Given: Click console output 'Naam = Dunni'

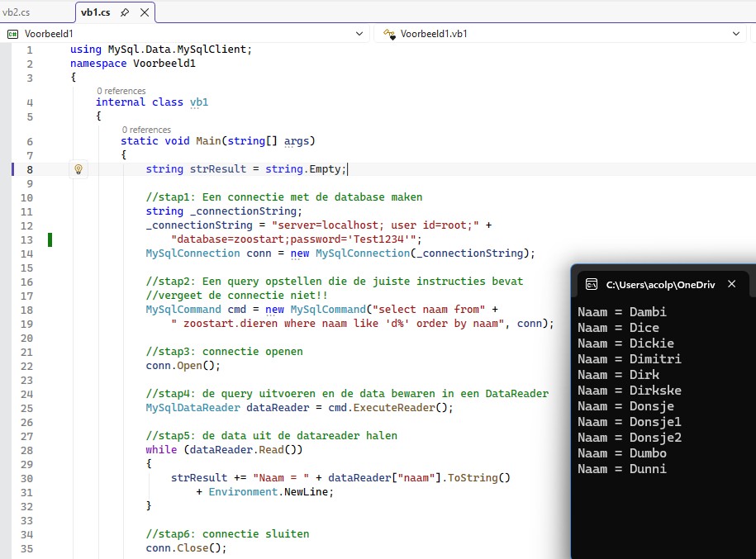Looking at the screenshot, I should pos(622,469).
